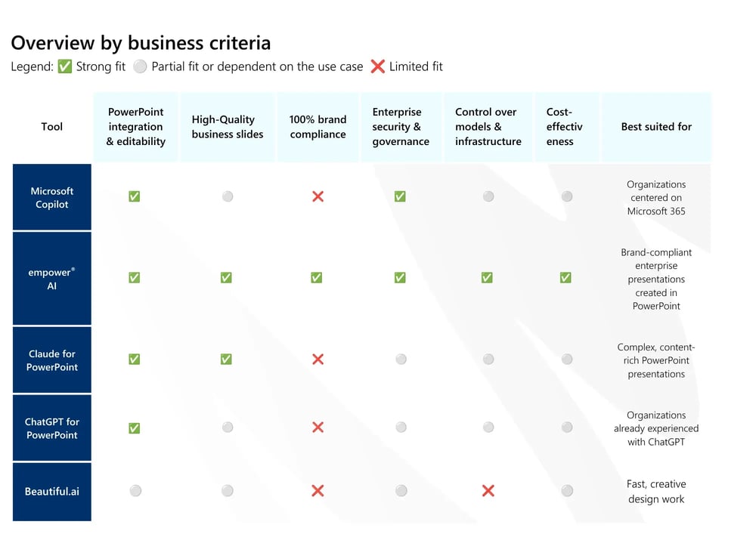The width and height of the screenshot is (756, 534).
Task: Click the red Limited fit legend cross
Action: pyautogui.click(x=377, y=66)
